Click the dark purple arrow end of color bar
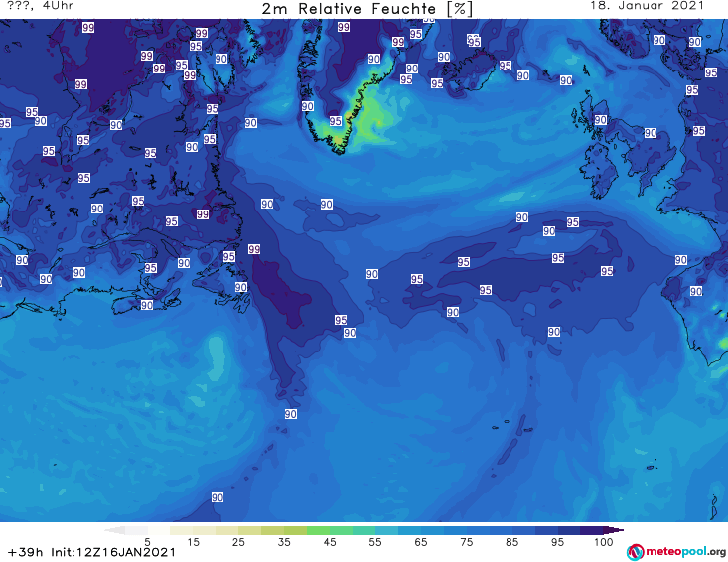728x562 pixels. pos(614,530)
